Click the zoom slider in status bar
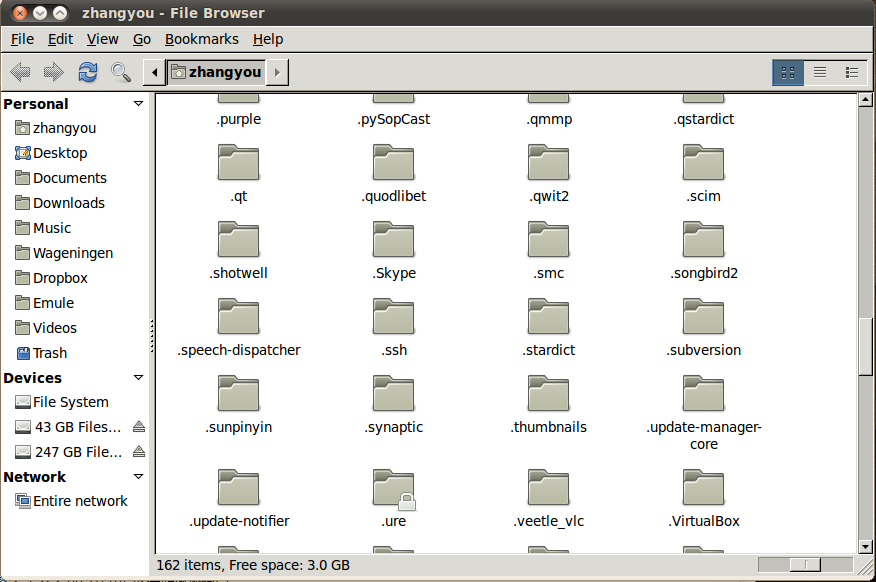Screen dimensions: 876x582 (x=806, y=565)
